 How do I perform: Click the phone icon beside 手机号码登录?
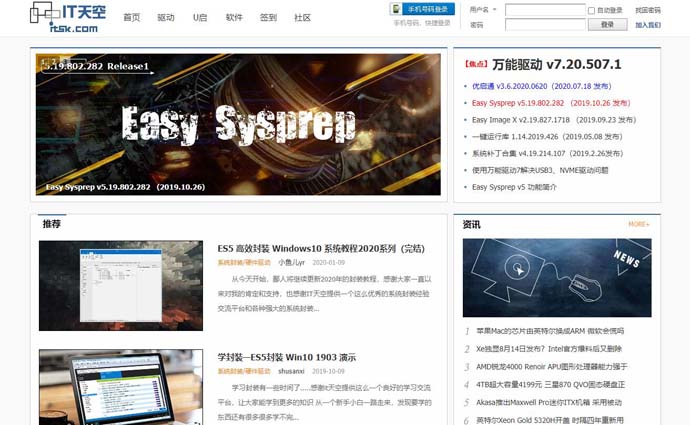click(x=396, y=9)
